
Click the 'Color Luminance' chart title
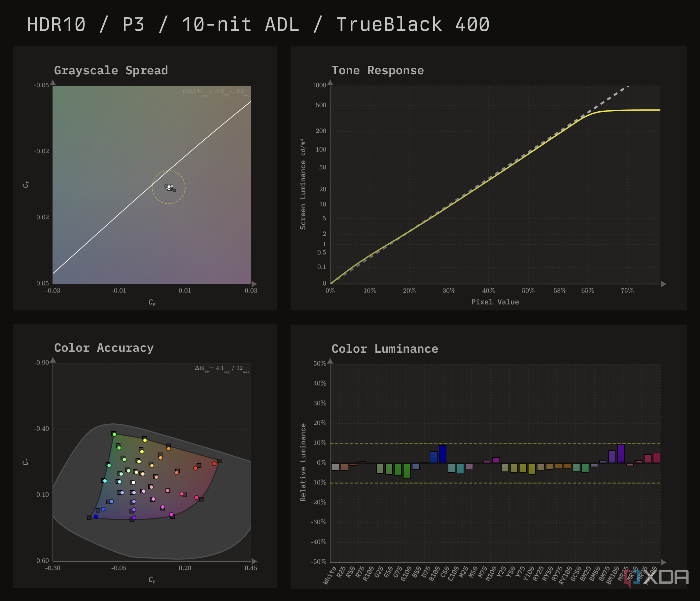pos(384,349)
